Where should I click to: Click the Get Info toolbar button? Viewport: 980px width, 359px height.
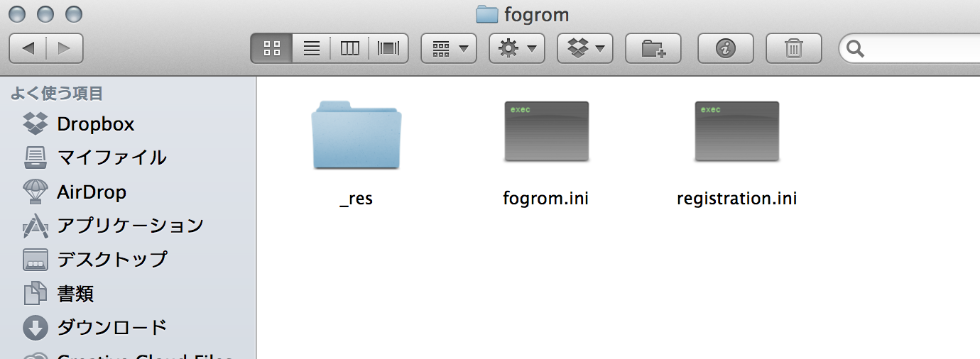725,48
